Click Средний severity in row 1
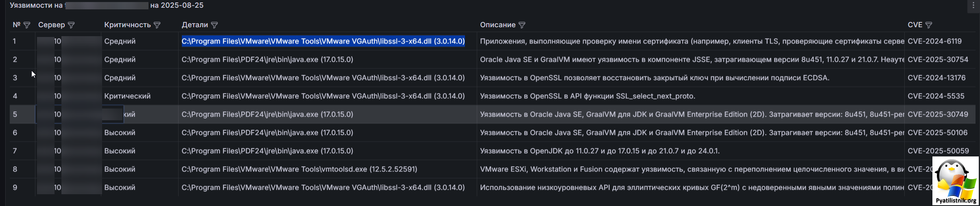The height and width of the screenshot is (206, 980). click(120, 41)
